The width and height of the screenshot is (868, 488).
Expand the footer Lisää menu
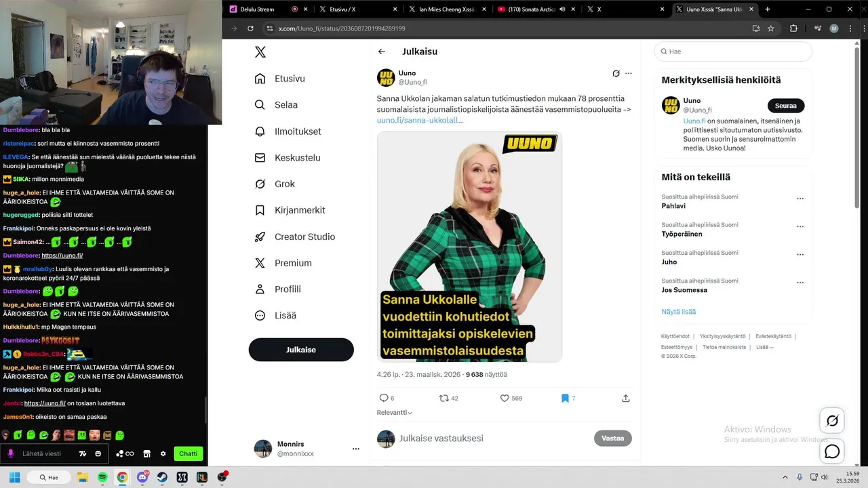pos(764,347)
